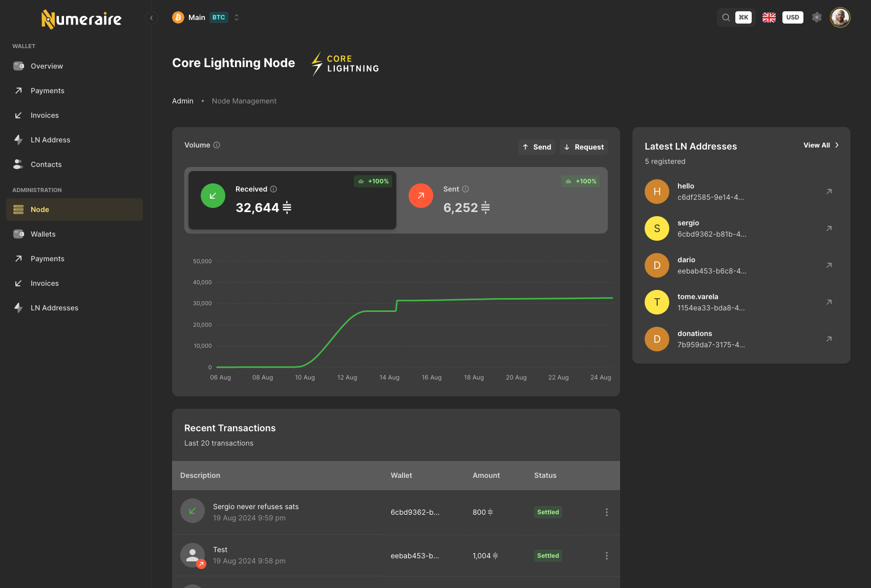871x588 pixels.
Task: Open wallet Invoices in sidebar
Action: tap(75, 115)
